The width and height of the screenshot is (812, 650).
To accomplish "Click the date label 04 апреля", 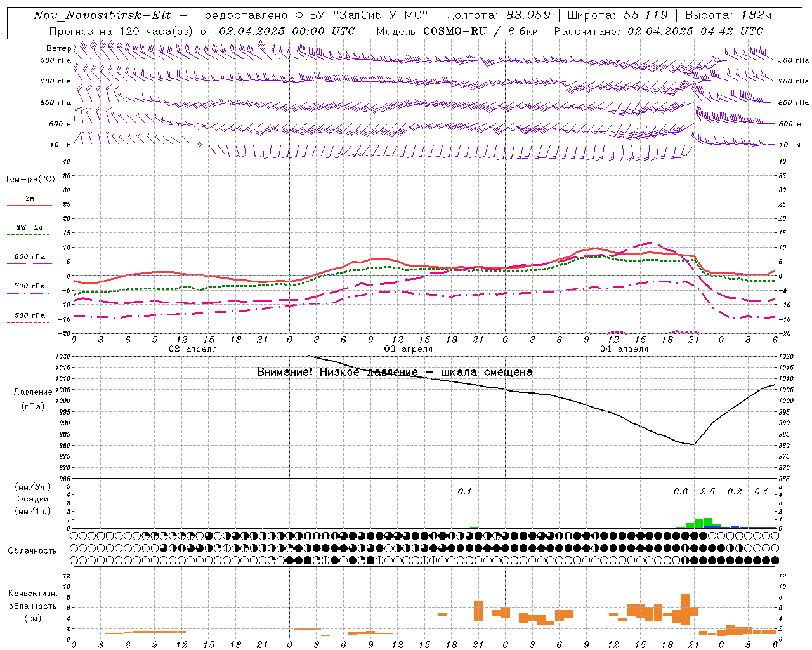I will [x=624, y=349].
